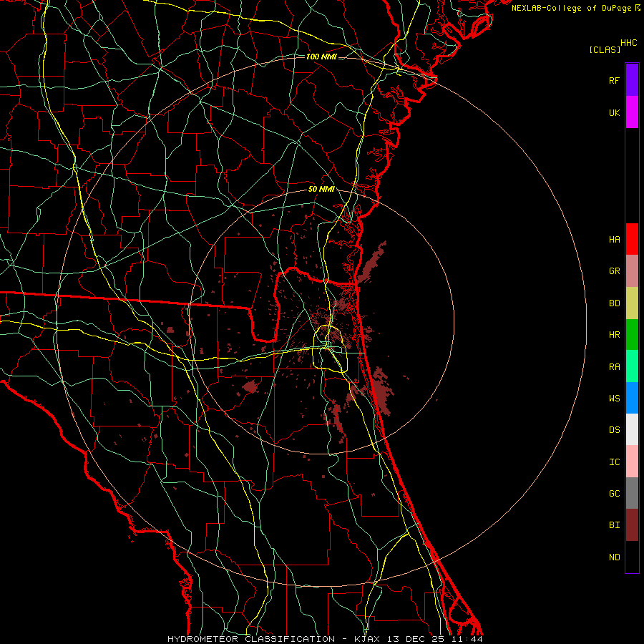Select the GC gray legend swatch
644x644 pixels.
pyautogui.click(x=632, y=493)
